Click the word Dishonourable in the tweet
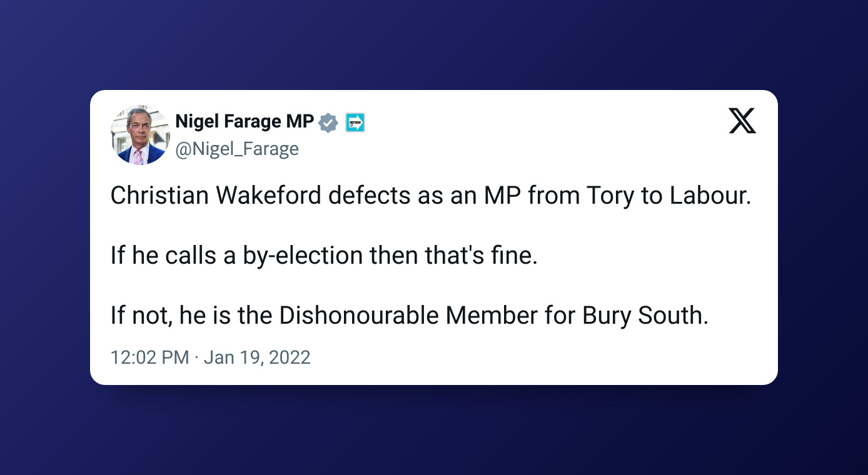Image resolution: width=868 pixels, height=475 pixels. point(359,316)
